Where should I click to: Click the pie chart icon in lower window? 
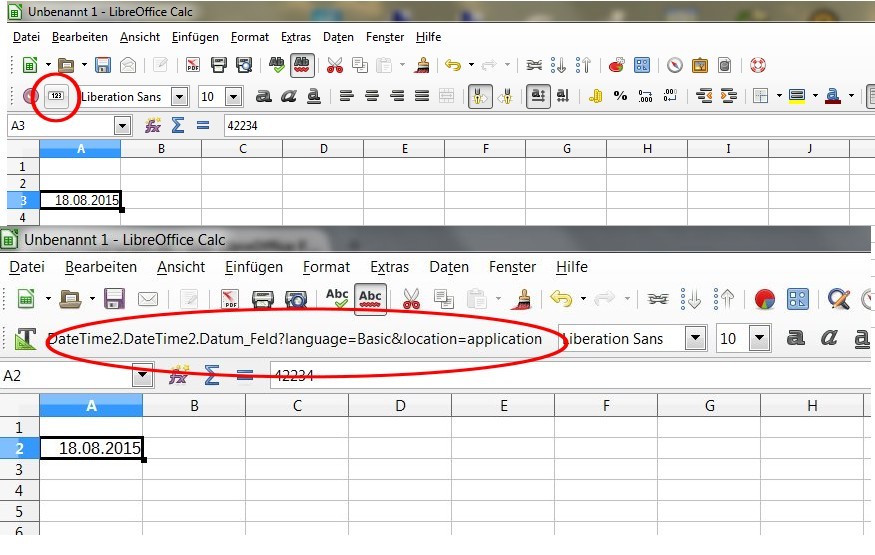765,300
